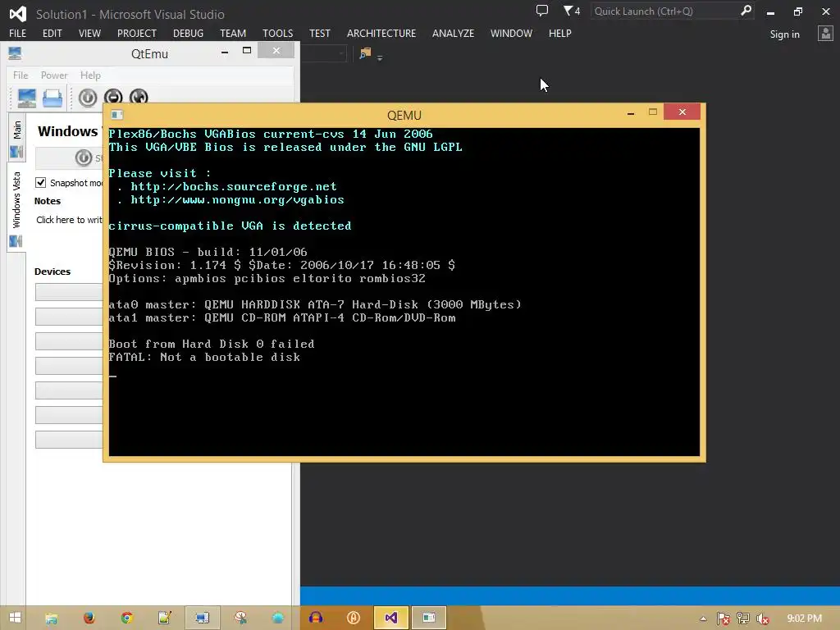Expand the Visual Studio toolbar overflow arrow
The image size is (840, 630).
coord(380,58)
